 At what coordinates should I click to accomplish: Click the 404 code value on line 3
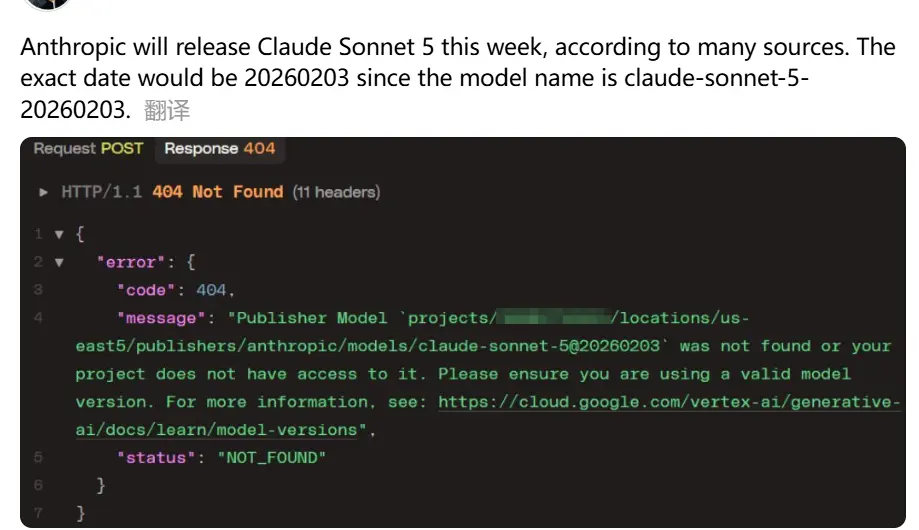pos(211,290)
